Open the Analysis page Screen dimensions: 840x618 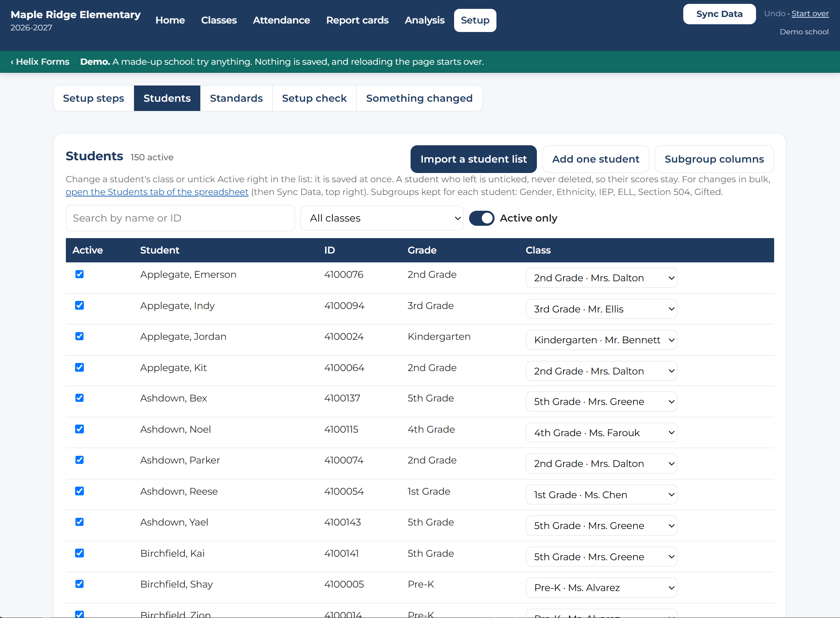[x=424, y=20]
